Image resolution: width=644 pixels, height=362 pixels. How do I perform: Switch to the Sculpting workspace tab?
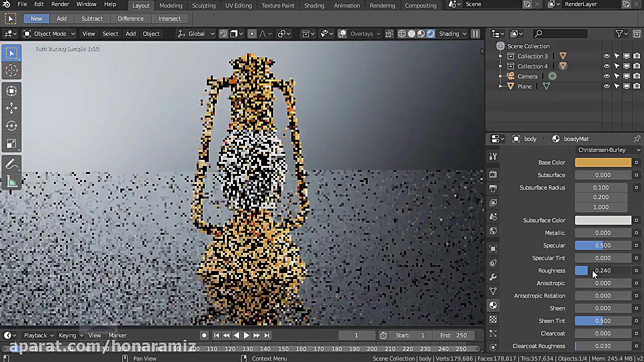(x=204, y=5)
